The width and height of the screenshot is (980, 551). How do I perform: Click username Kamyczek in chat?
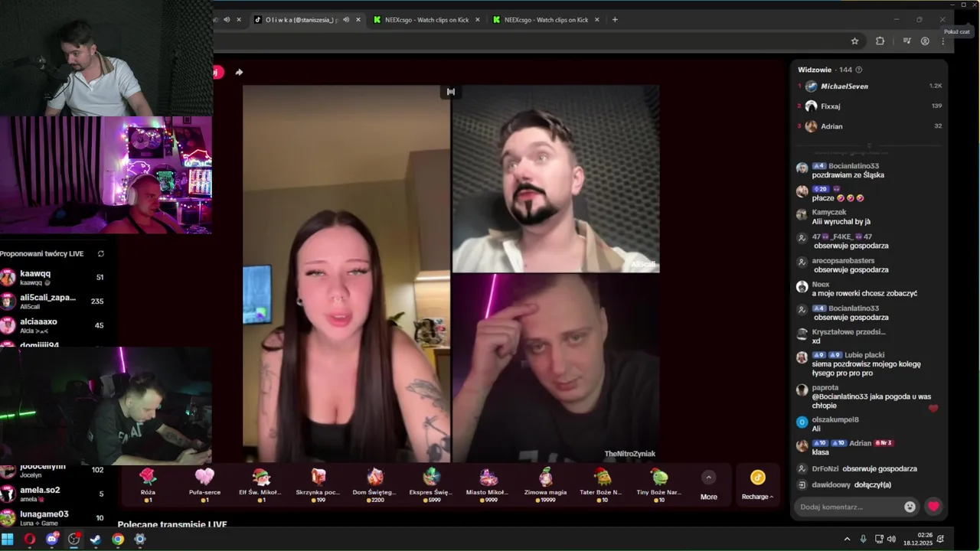(829, 212)
